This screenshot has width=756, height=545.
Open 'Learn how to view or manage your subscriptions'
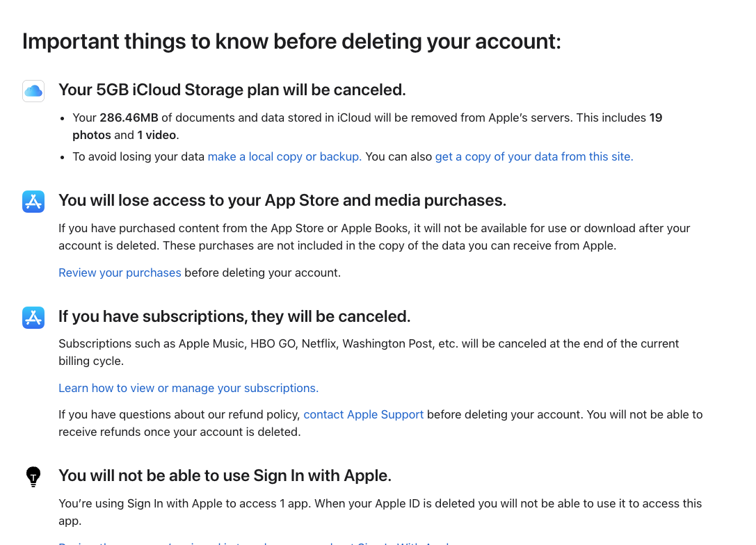pos(188,388)
